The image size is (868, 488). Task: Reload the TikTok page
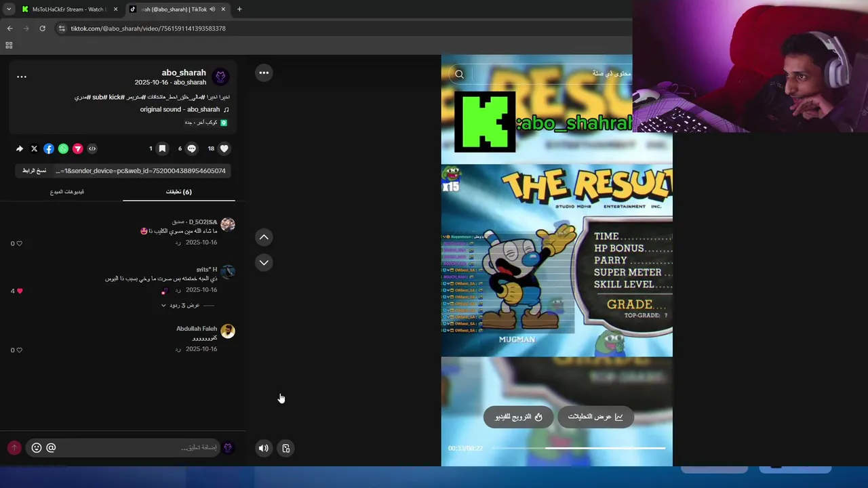pyautogui.click(x=42, y=28)
